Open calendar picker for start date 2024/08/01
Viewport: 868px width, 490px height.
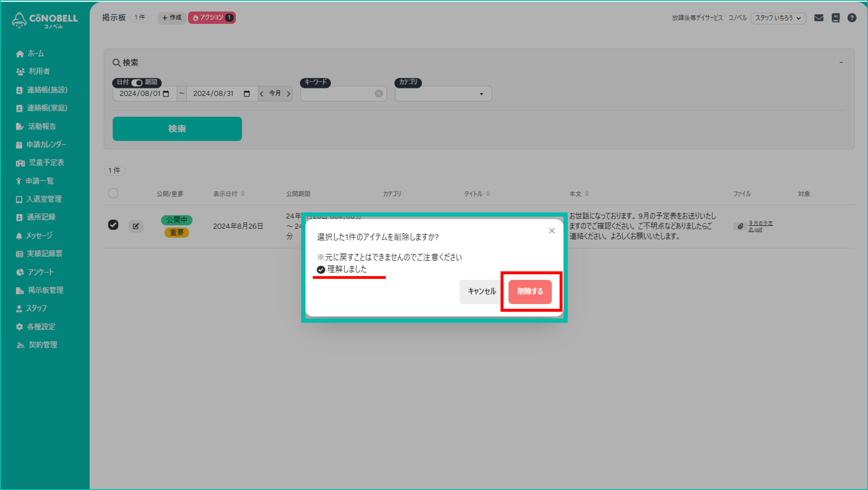tap(166, 94)
